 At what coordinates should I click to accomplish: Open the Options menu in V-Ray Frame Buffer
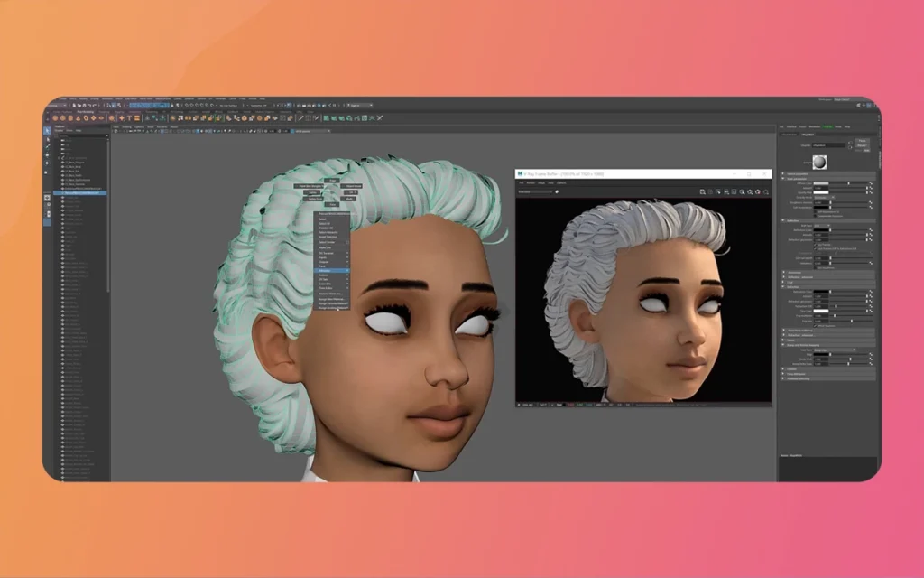tap(560, 183)
